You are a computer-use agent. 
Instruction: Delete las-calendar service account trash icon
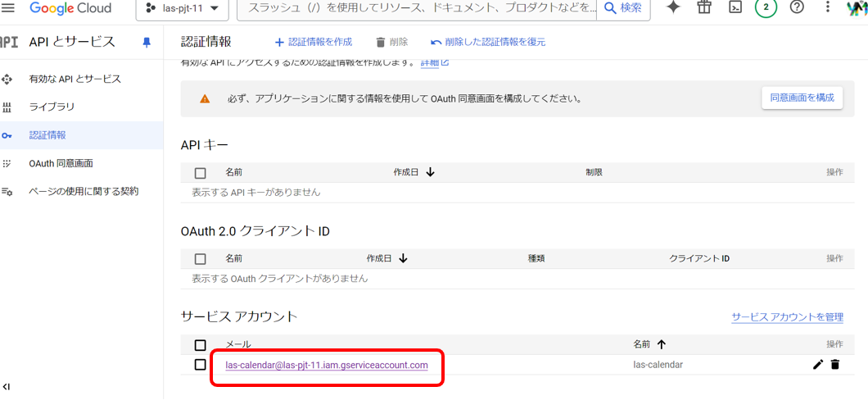[x=835, y=364]
